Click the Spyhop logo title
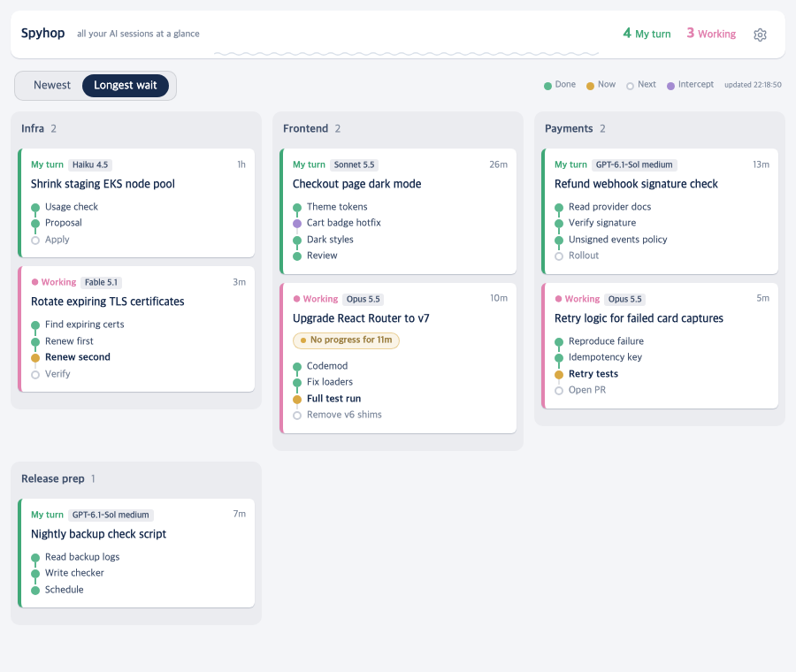 tap(42, 33)
